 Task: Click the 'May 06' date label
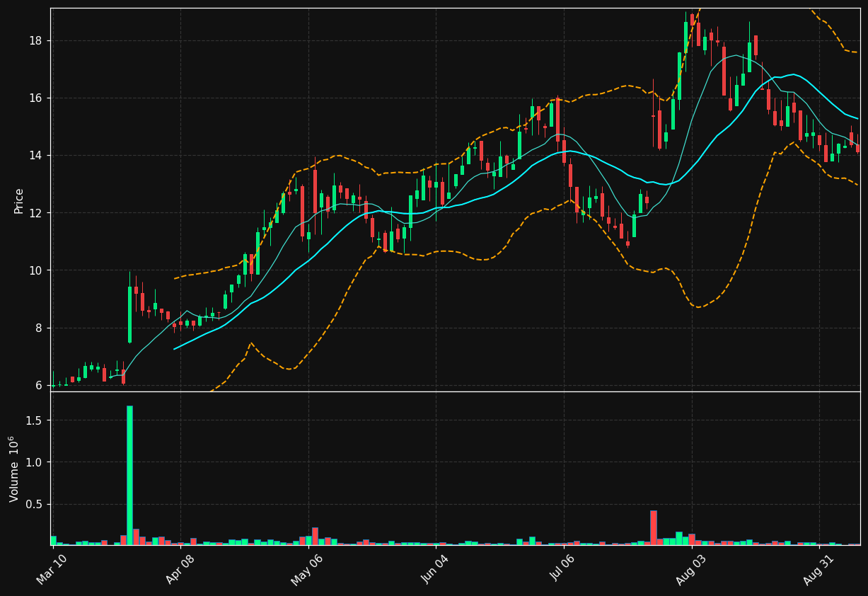click(306, 569)
